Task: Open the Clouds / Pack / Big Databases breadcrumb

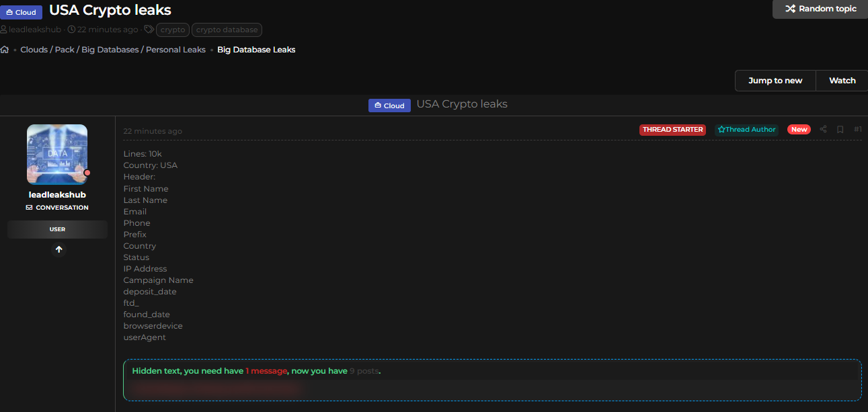Action: coord(113,50)
